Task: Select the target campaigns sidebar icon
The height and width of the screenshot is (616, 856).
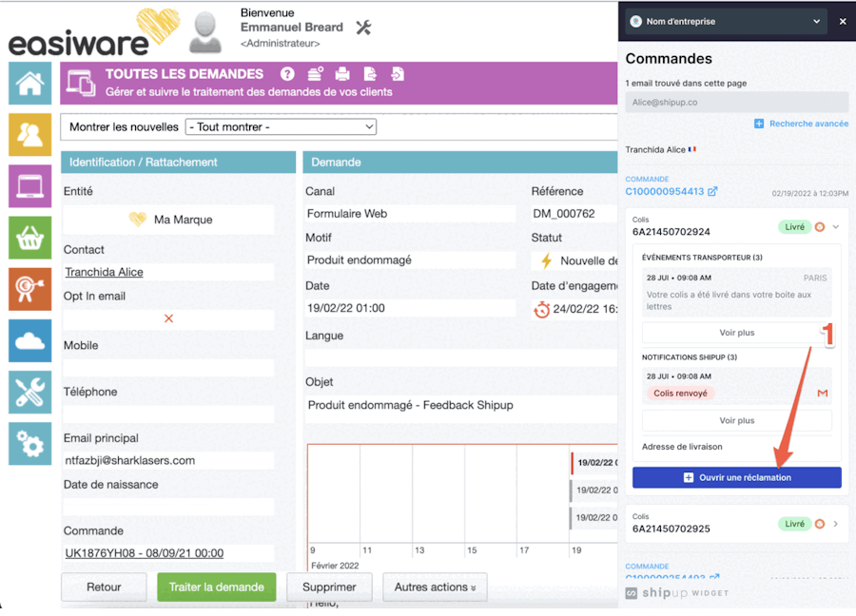Action: pos(29,289)
